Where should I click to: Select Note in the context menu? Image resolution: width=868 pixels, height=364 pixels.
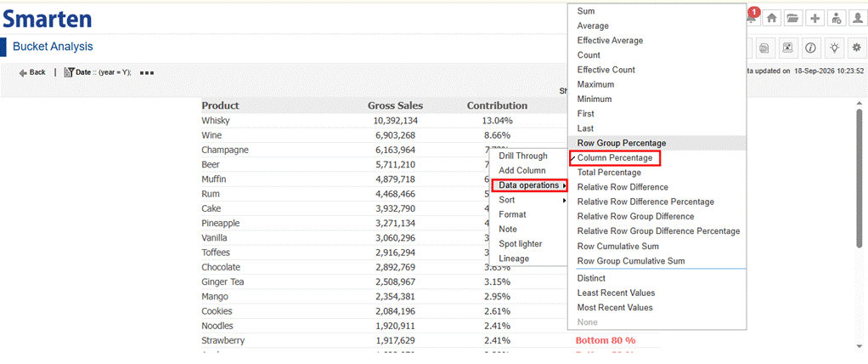point(508,229)
